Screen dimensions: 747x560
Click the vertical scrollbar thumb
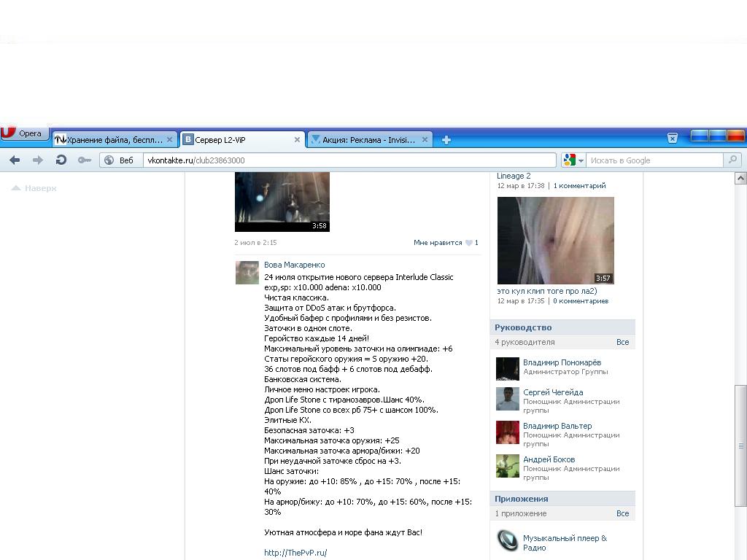click(x=740, y=446)
